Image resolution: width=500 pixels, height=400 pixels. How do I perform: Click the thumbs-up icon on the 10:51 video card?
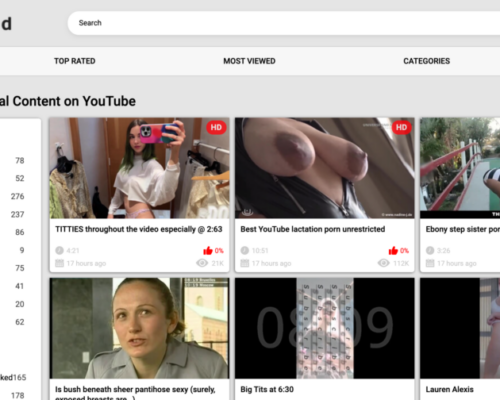tap(393, 250)
